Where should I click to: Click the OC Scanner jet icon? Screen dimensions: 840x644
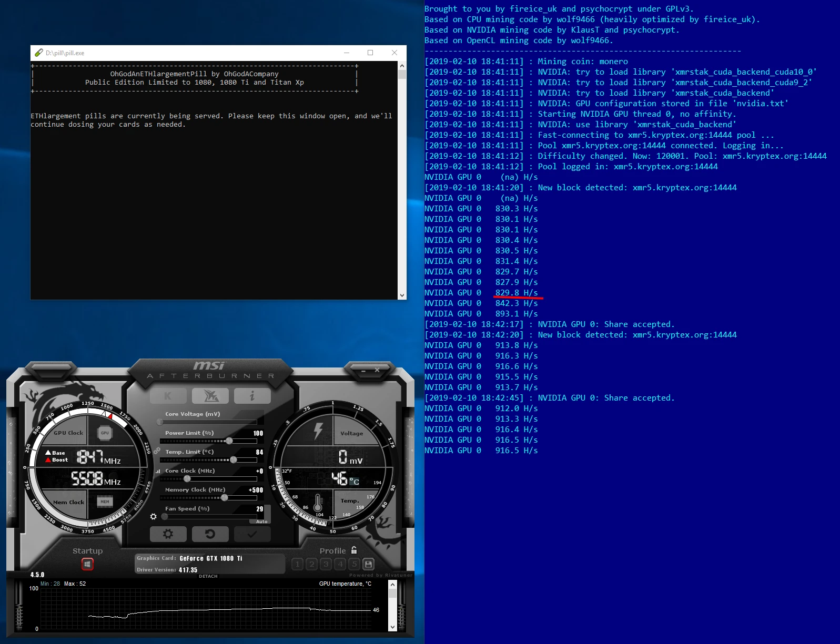click(210, 396)
